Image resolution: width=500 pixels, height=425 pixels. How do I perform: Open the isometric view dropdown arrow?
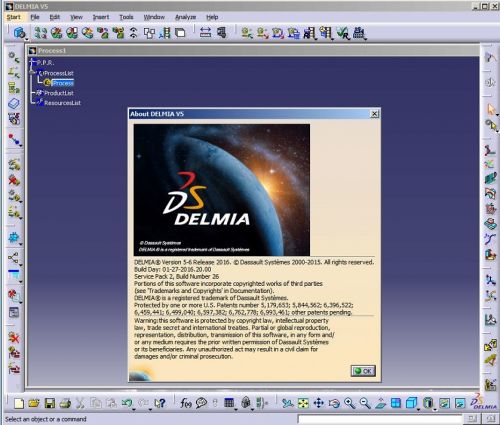(x=418, y=410)
